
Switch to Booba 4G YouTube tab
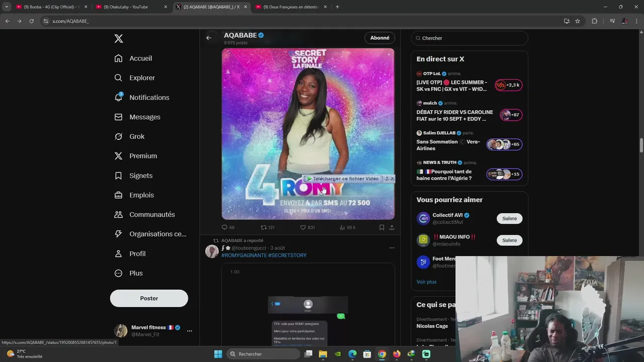coord(52,7)
